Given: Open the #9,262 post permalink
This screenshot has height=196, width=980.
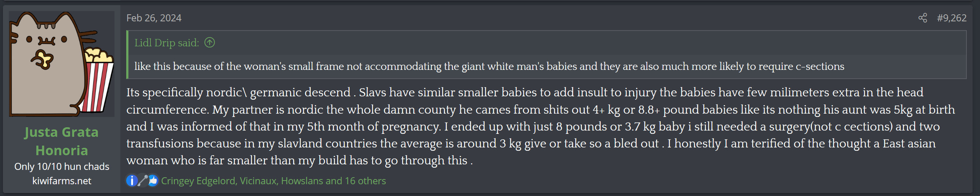Looking at the screenshot, I should point(951,18).
